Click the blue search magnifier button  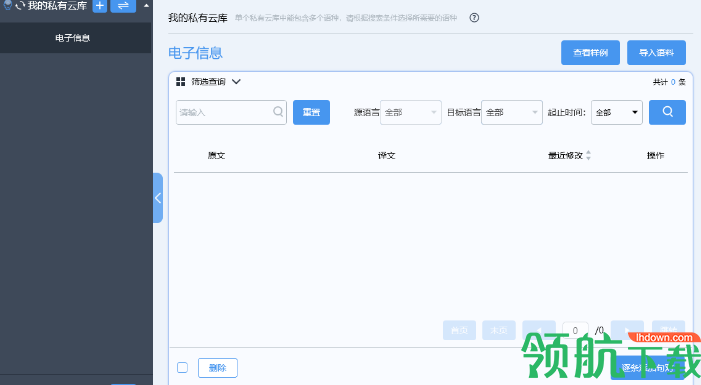[667, 112]
